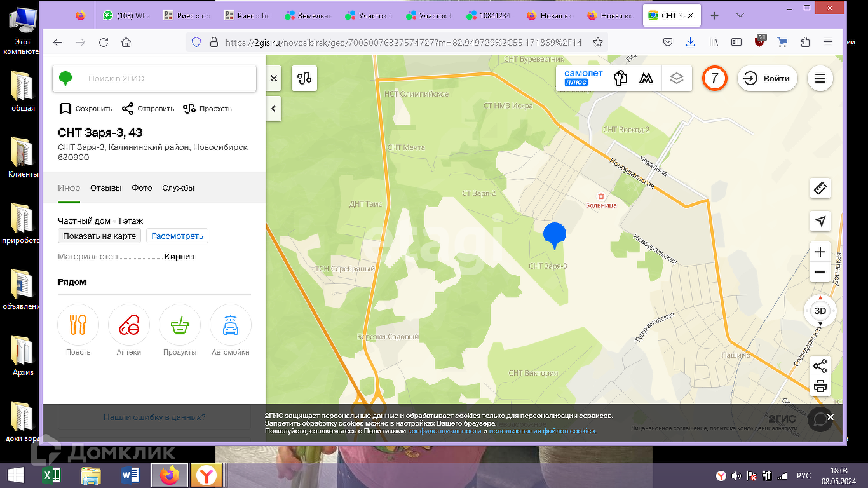Screen dimensions: 868x488
Task: Toggle the Firefox sidebar icon
Action: tap(736, 43)
